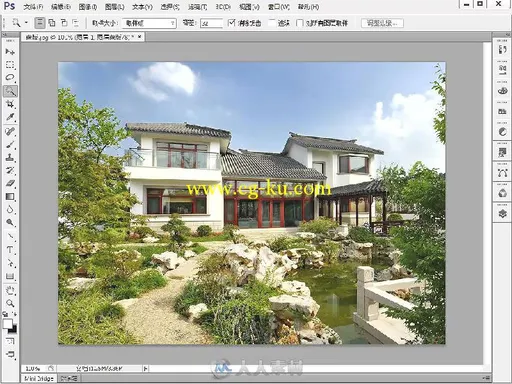The image size is (512, 384).
Task: Select the Path Selection tool
Action: (x=10, y=263)
